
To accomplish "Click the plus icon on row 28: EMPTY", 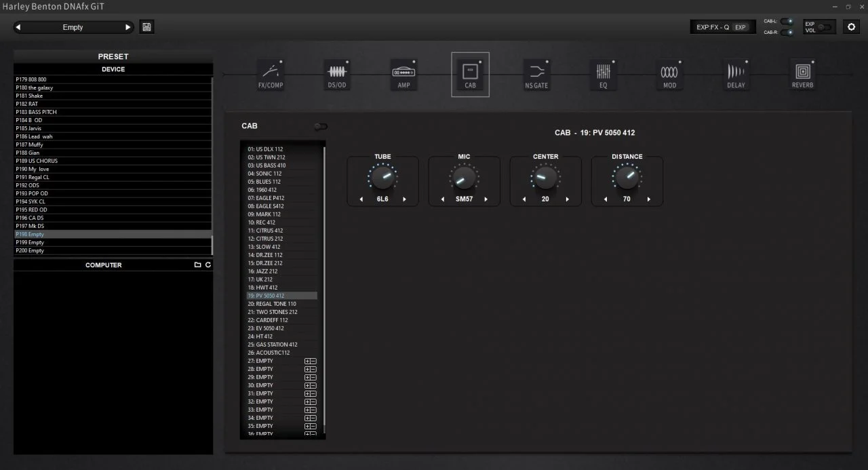I will (307, 369).
